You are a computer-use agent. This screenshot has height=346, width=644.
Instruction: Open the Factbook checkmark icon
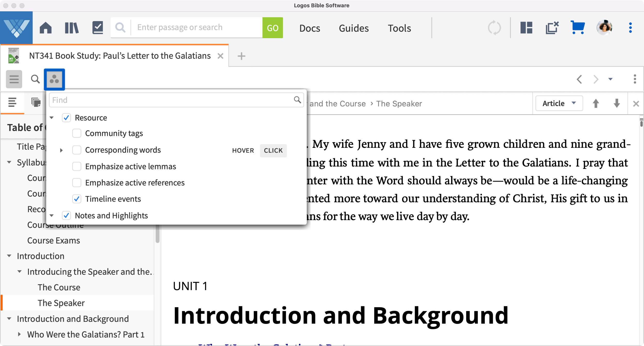pyautogui.click(x=98, y=28)
